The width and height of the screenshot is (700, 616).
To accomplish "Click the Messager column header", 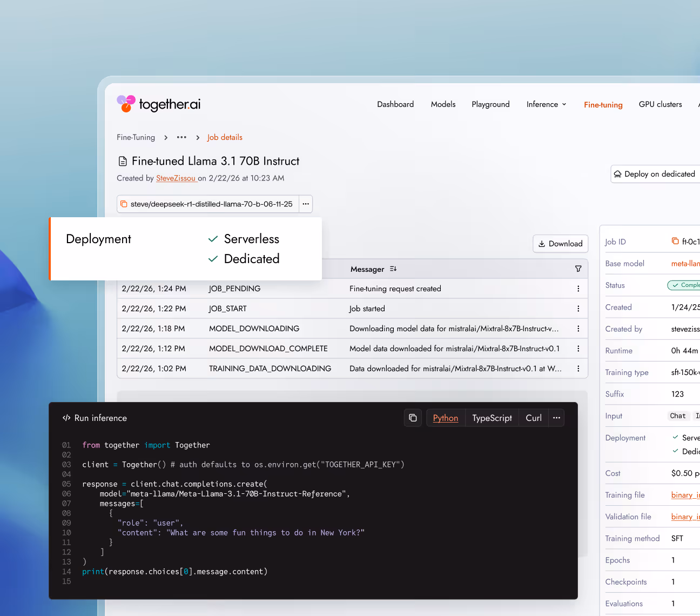I will click(367, 269).
